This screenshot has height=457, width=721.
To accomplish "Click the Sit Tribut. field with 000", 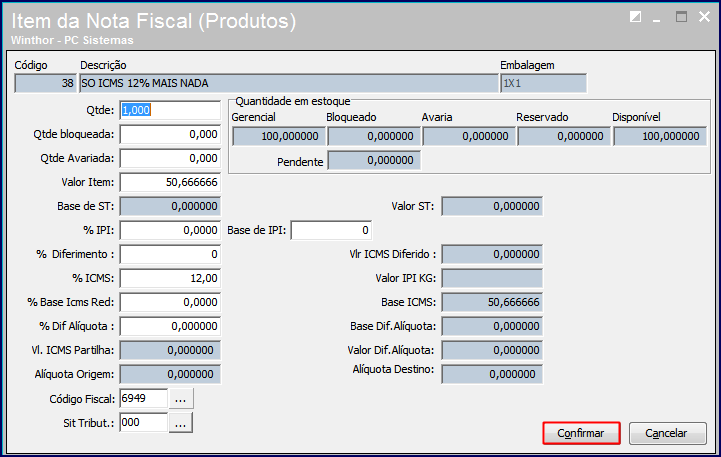I will point(144,422).
